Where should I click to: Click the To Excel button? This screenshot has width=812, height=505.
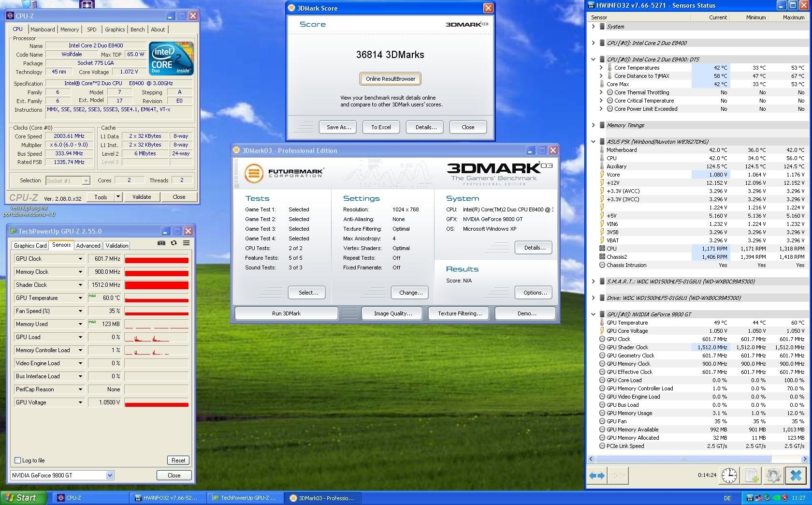pyautogui.click(x=381, y=127)
